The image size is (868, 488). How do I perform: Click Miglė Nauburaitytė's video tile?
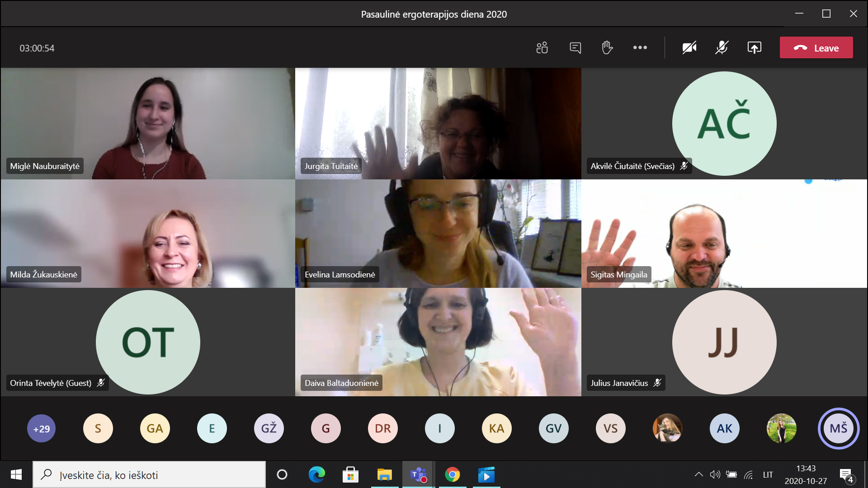click(148, 123)
